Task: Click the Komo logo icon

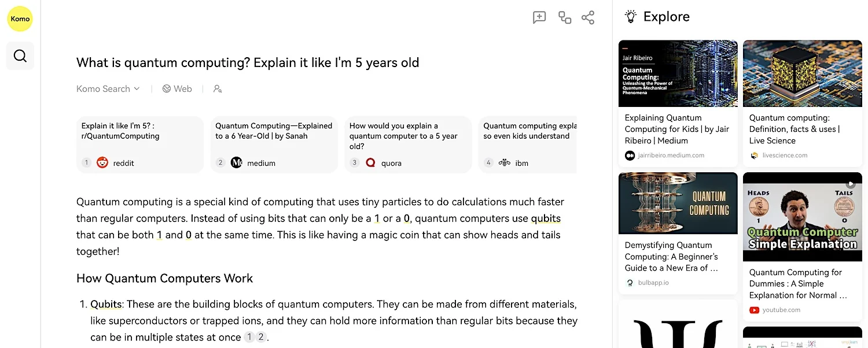Action: pos(20,19)
